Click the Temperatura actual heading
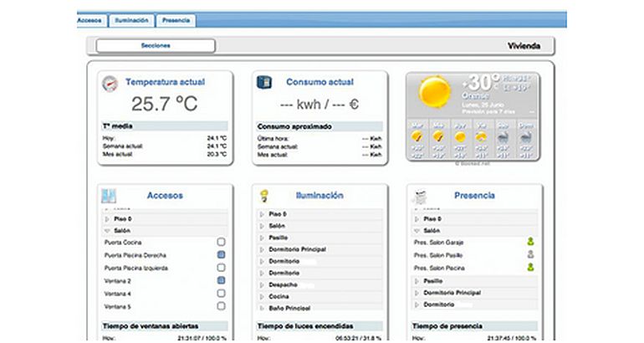The width and height of the screenshot is (644, 343). click(165, 83)
